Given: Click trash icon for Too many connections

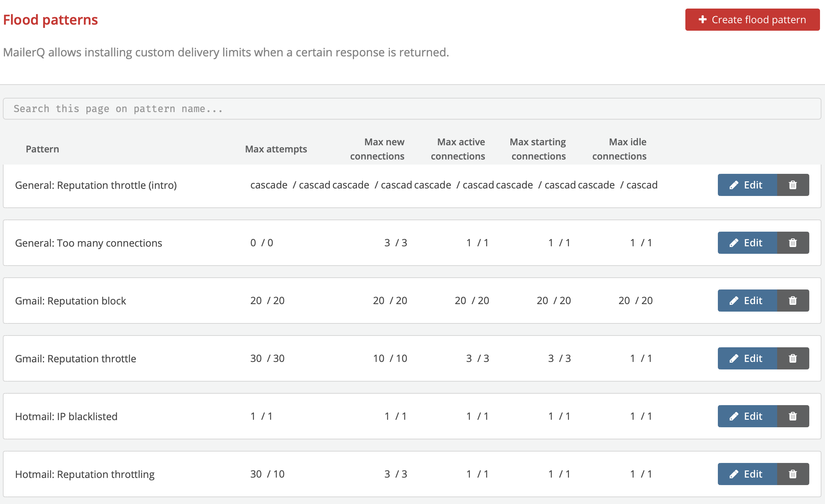Looking at the screenshot, I should coord(792,243).
